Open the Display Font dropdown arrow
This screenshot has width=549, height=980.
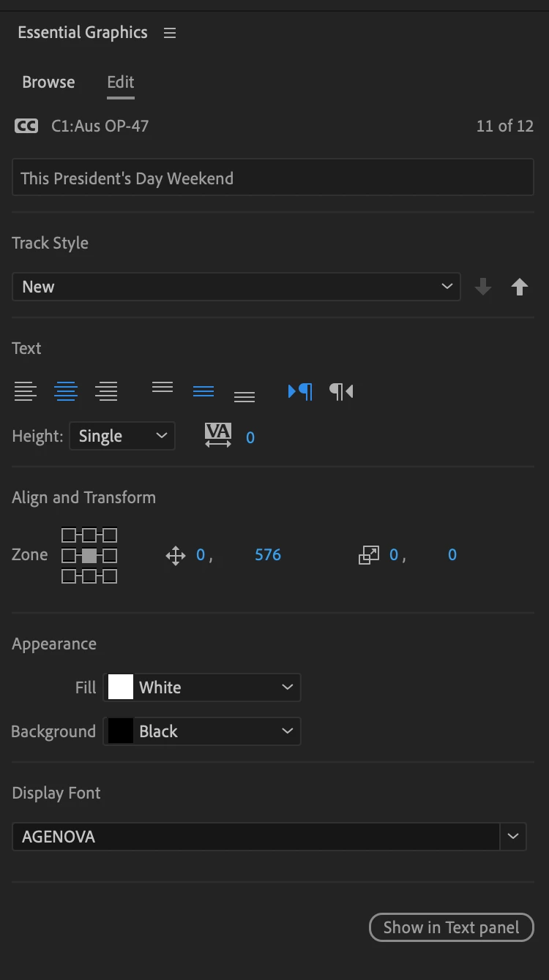(513, 836)
